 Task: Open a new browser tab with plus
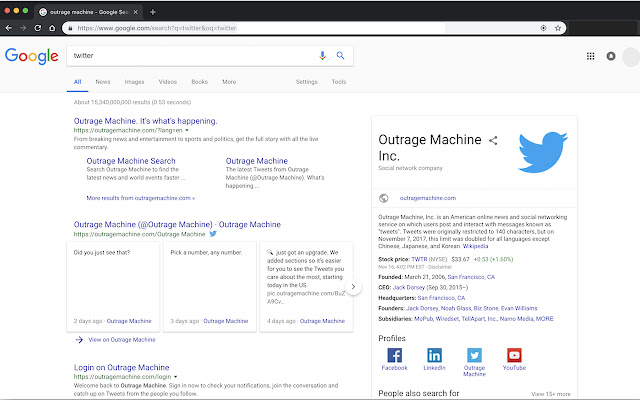pos(153,12)
